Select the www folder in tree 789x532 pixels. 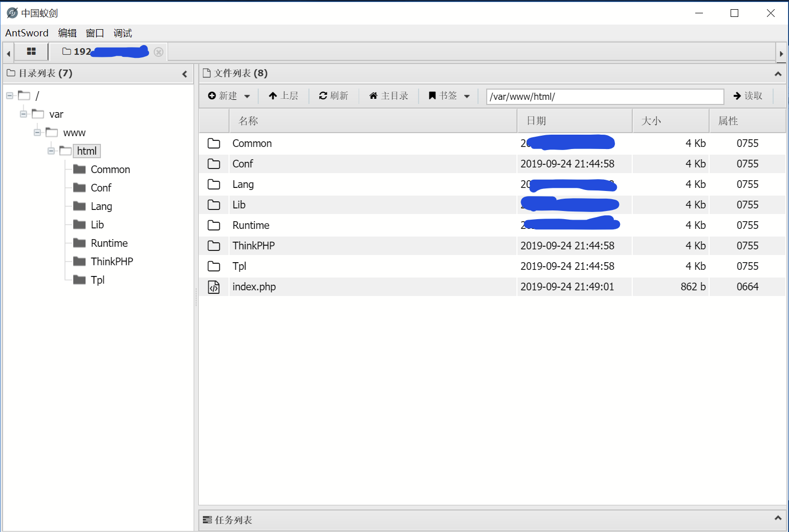[x=74, y=133]
